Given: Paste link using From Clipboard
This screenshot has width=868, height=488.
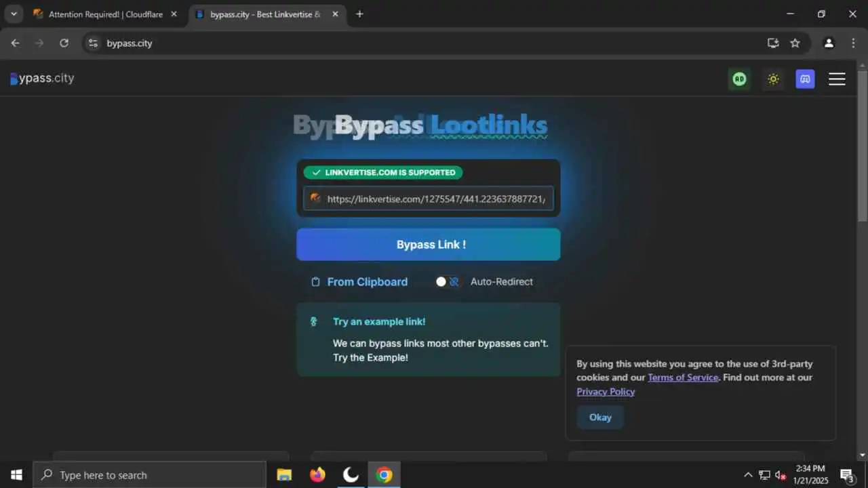Looking at the screenshot, I should click(x=368, y=282).
